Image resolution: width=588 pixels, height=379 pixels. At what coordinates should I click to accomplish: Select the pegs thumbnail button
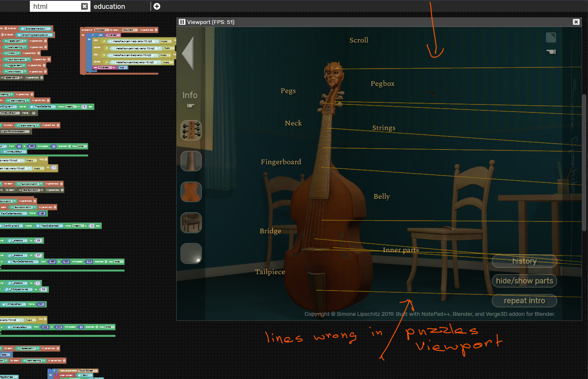pyautogui.click(x=191, y=130)
